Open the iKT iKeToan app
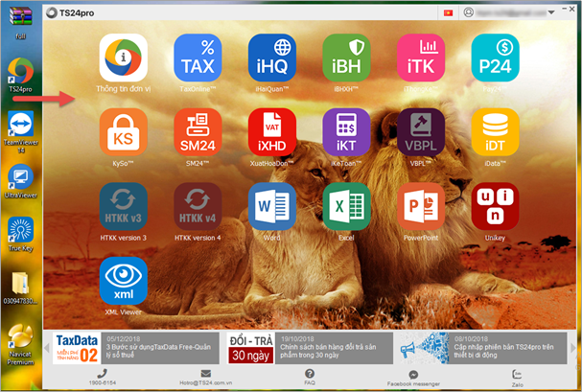This screenshot has width=582, height=392. coord(346,132)
